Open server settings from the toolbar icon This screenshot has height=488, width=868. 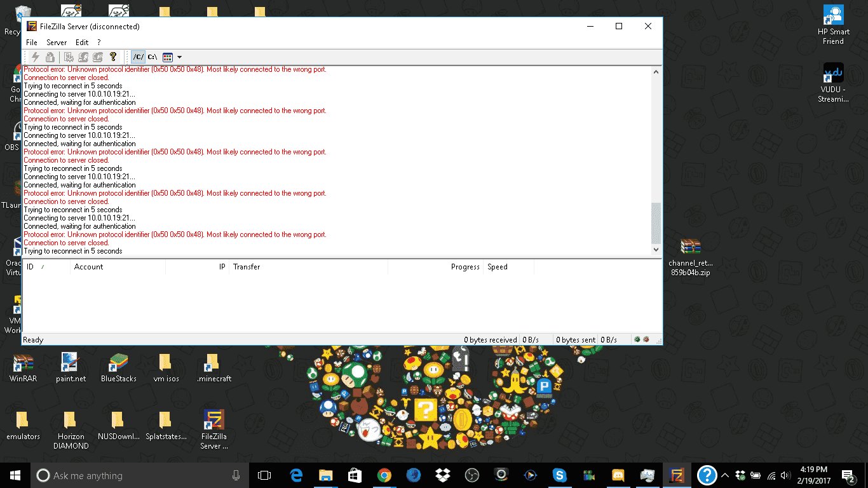(69, 57)
